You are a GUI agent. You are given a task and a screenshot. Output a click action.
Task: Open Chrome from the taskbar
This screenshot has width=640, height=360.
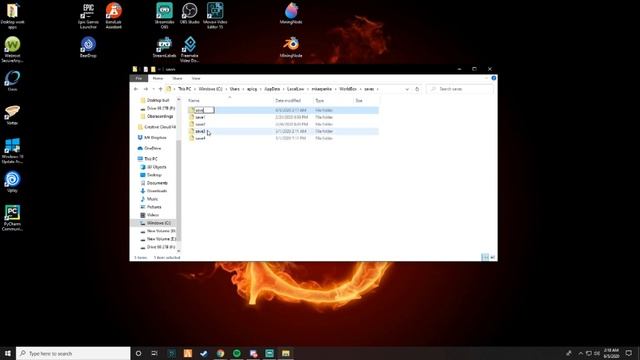(220, 353)
